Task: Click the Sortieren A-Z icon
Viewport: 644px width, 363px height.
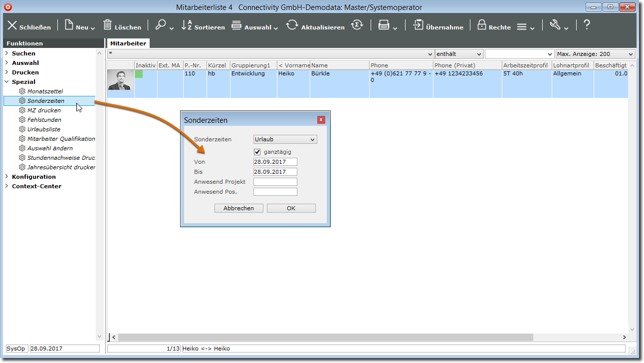Action: pyautogui.click(x=187, y=25)
